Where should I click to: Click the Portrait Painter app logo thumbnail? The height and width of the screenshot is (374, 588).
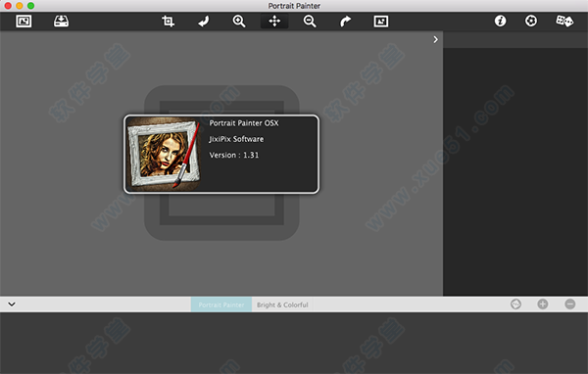tap(164, 154)
